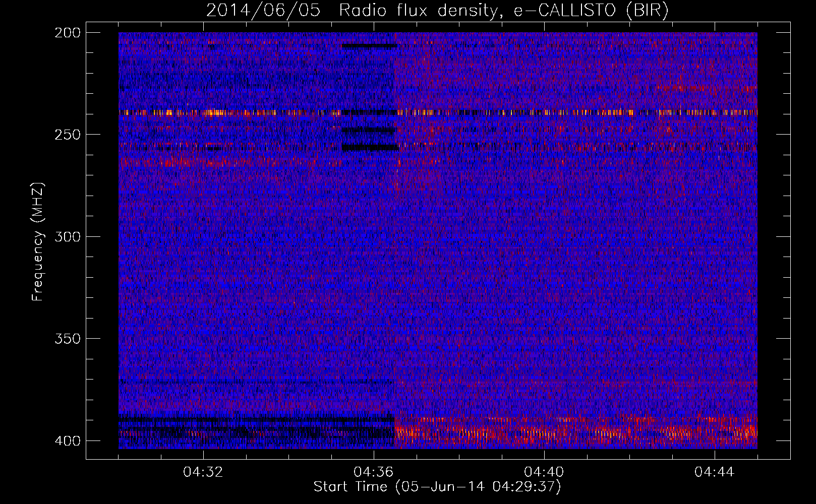Image resolution: width=816 pixels, height=504 pixels.
Task: Click the plot title '2014/06/05 Radio flux density, e-CALLISTO (BIR)'
Action: click(437, 11)
